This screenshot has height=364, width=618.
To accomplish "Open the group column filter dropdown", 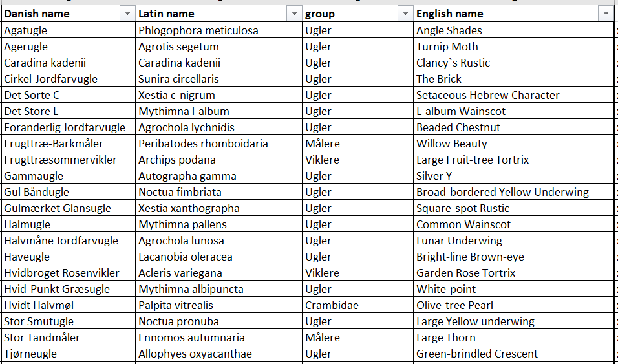I will click(405, 14).
